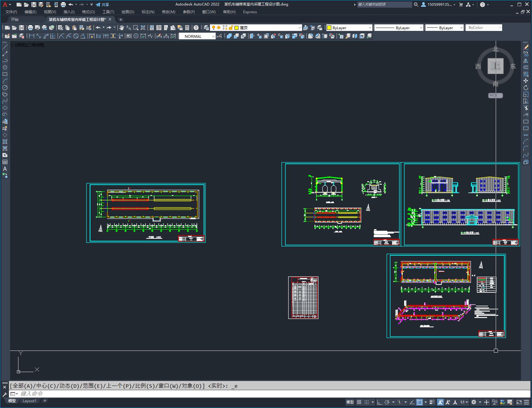Click the keyword search box
Screen dimensions: 532x408
(x=384, y=4)
